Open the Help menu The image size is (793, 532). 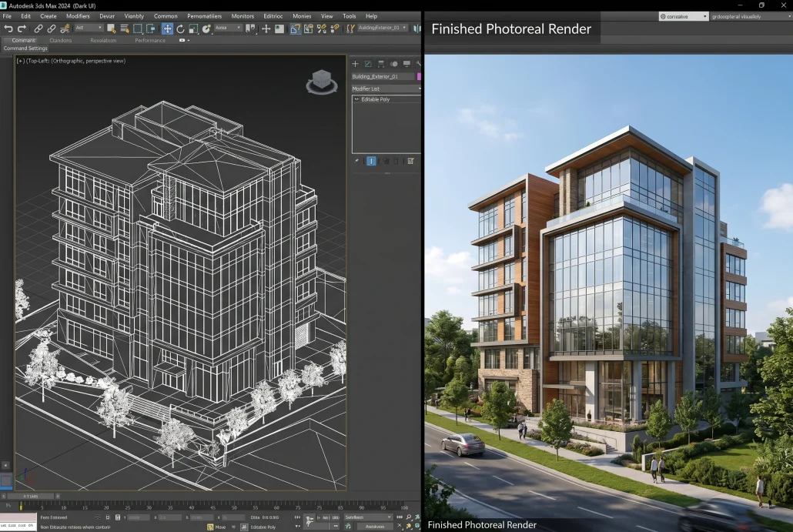click(371, 16)
